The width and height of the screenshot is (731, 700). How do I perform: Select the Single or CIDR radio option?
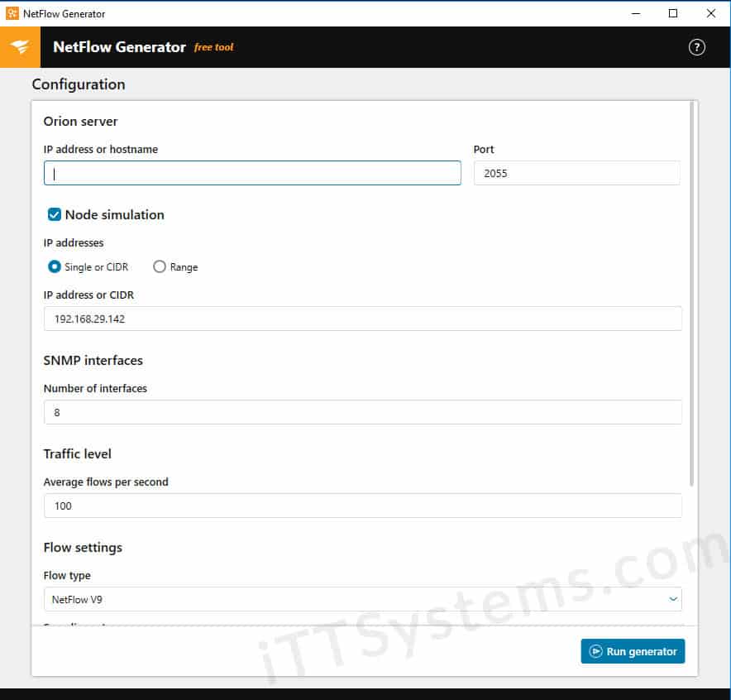click(x=54, y=266)
